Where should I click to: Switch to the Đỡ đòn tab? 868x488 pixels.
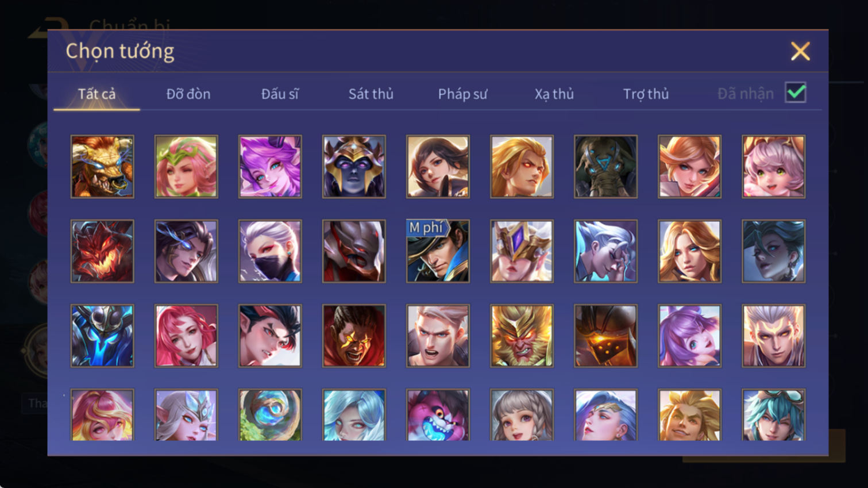point(188,94)
